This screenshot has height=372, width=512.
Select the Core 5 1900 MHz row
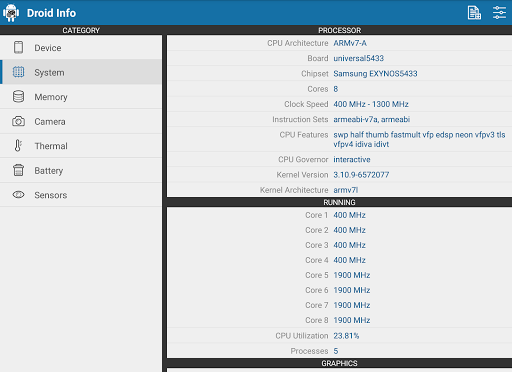click(339, 275)
